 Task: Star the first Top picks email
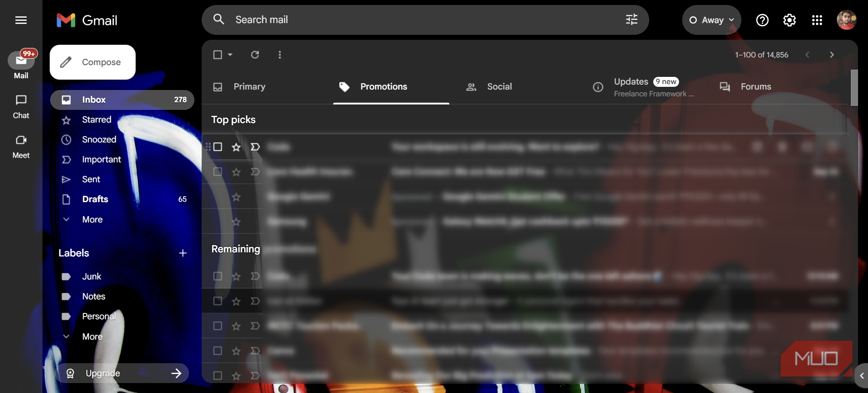[236, 147]
